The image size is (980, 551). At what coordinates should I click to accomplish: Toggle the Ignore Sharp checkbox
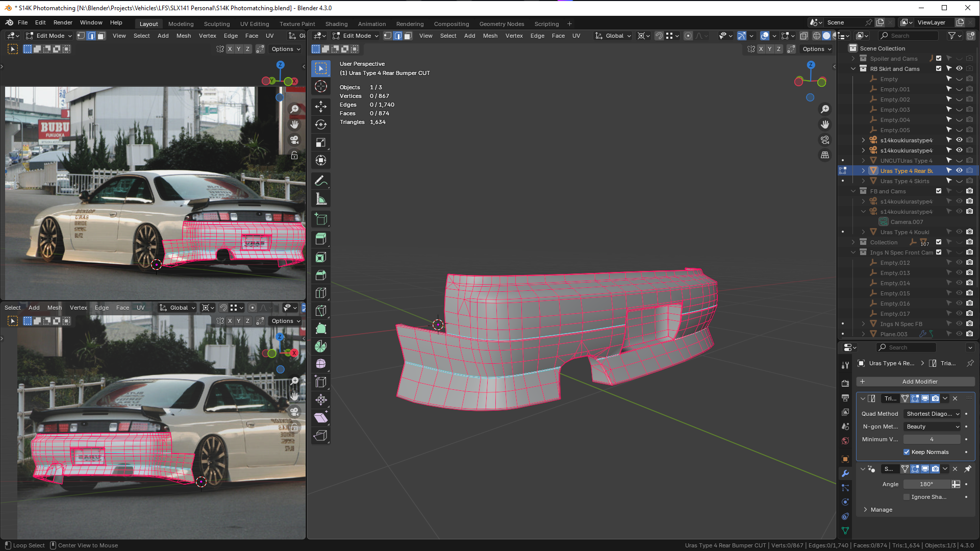point(907,497)
